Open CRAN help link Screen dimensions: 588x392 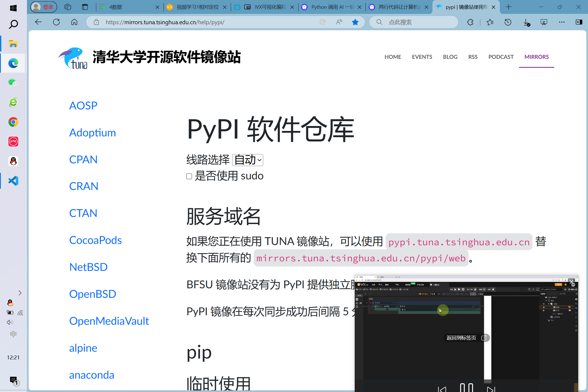pos(84,186)
